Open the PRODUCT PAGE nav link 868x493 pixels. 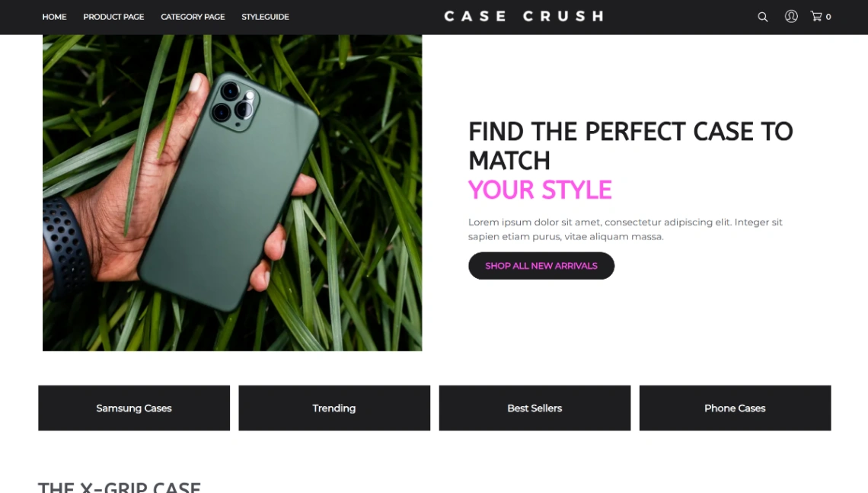pyautogui.click(x=113, y=17)
